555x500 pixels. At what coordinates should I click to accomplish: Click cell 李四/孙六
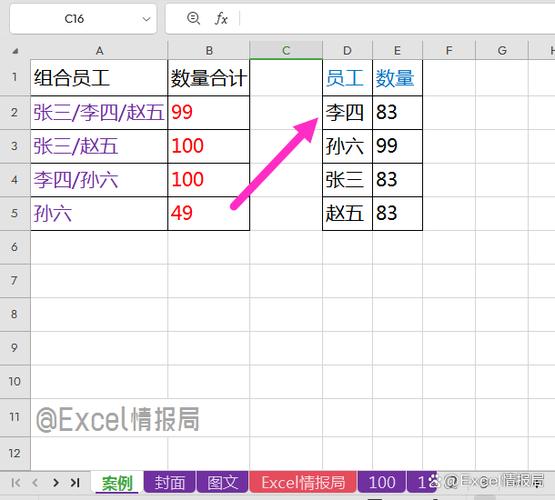click(99, 180)
